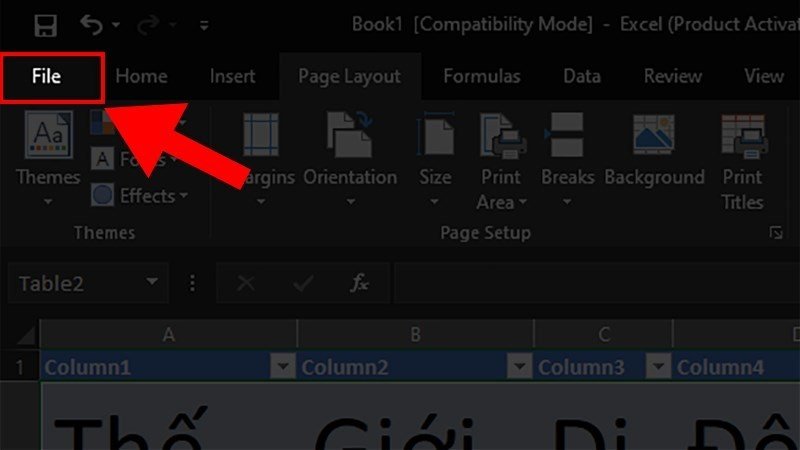The image size is (800, 450).
Task: Open the File tab
Action: 47,76
